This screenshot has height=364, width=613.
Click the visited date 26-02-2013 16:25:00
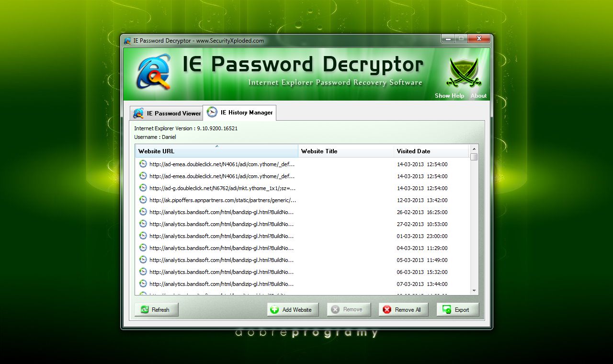click(422, 212)
